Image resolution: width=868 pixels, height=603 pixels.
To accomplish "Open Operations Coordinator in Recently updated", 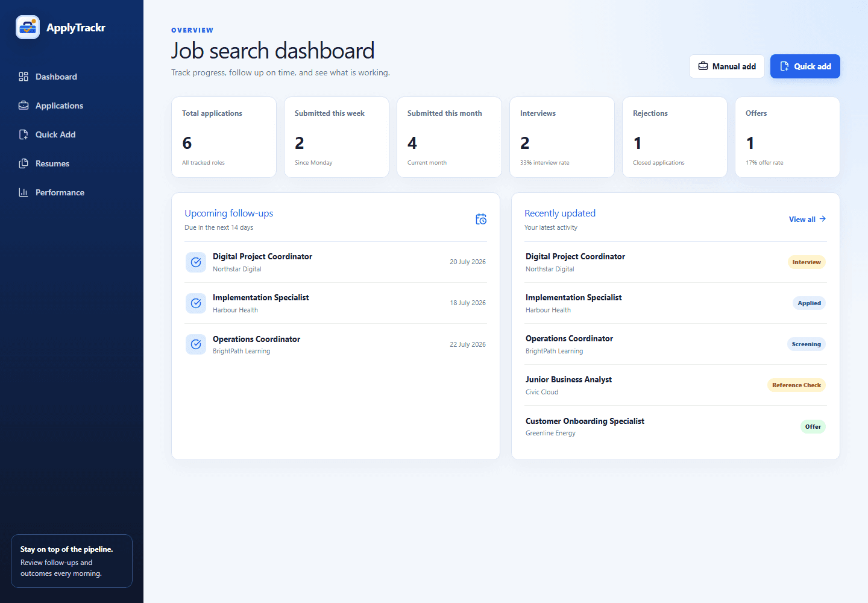I will tap(676, 344).
